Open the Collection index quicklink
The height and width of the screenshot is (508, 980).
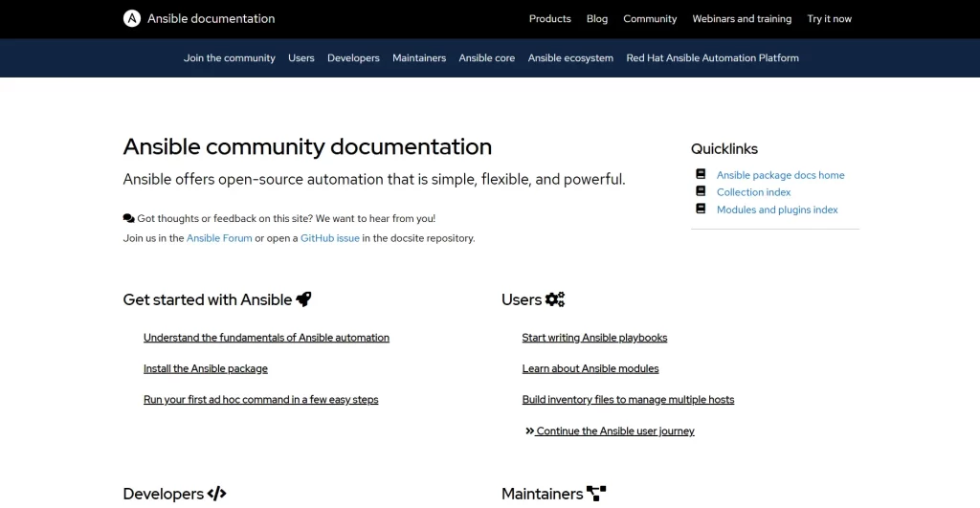click(754, 192)
